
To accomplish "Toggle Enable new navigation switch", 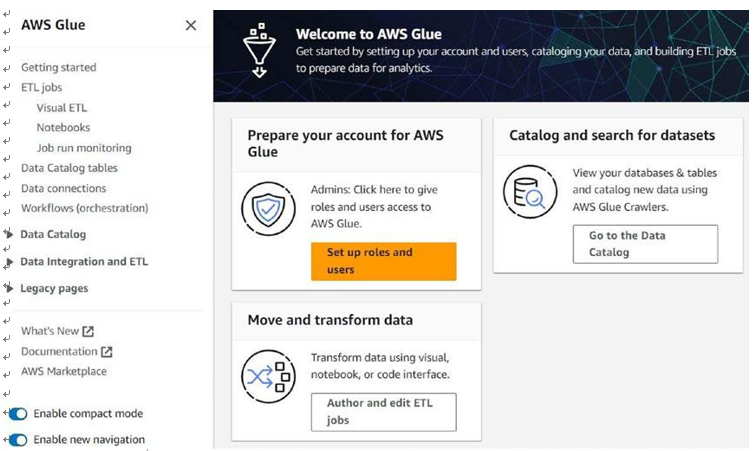I will pyautogui.click(x=18, y=439).
